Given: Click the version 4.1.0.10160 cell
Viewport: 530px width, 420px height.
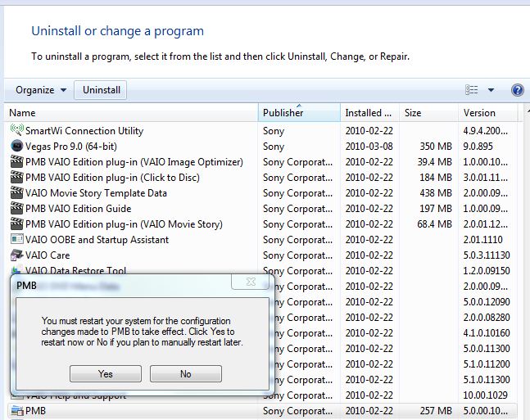Looking at the screenshot, I should tap(487, 333).
